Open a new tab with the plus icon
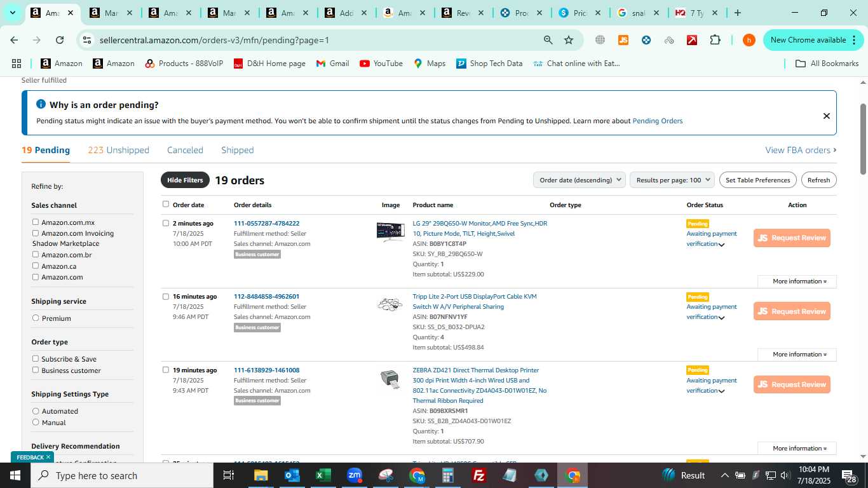 click(738, 13)
